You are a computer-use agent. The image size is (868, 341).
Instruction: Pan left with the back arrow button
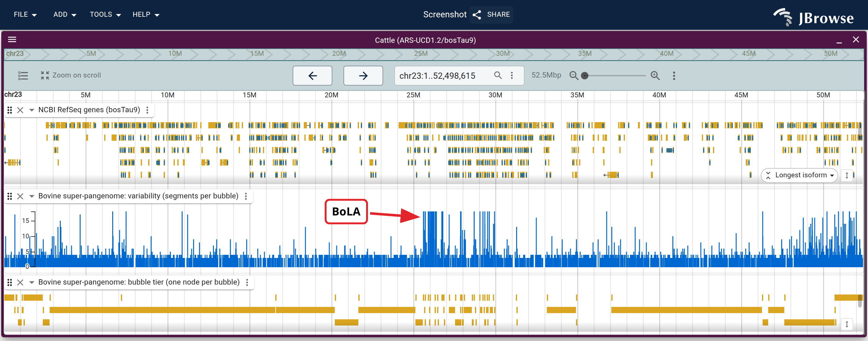(312, 75)
